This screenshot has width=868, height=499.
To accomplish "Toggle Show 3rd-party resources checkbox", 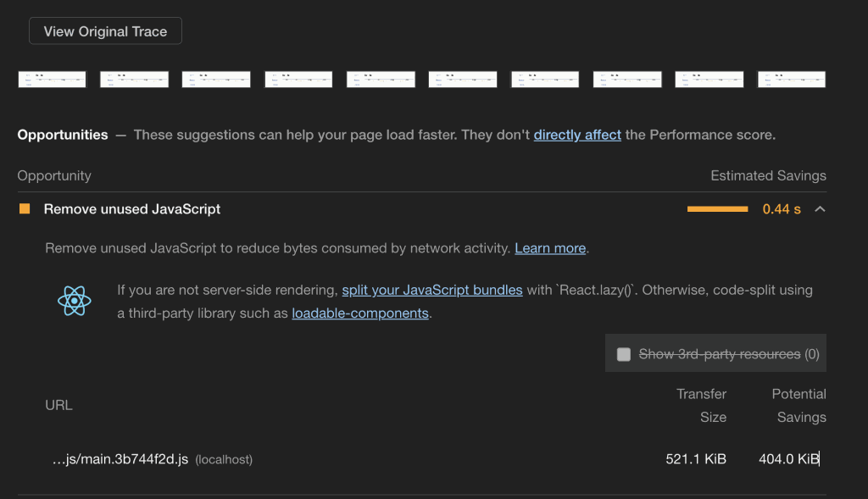I will point(624,354).
